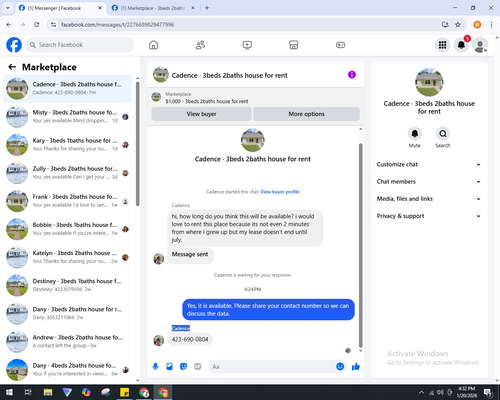Choose a sticker icon
This screenshot has width=500, height=400.
click(x=183, y=367)
